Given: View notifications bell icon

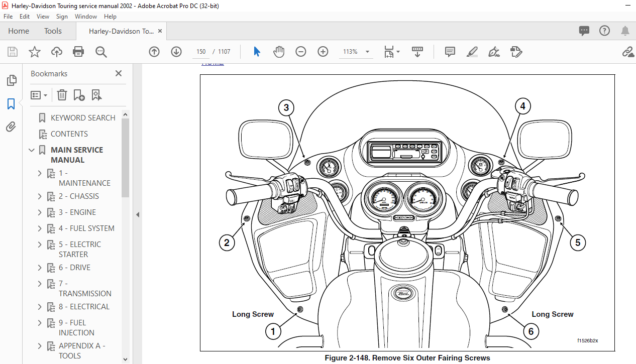Looking at the screenshot, I should coord(625,31).
